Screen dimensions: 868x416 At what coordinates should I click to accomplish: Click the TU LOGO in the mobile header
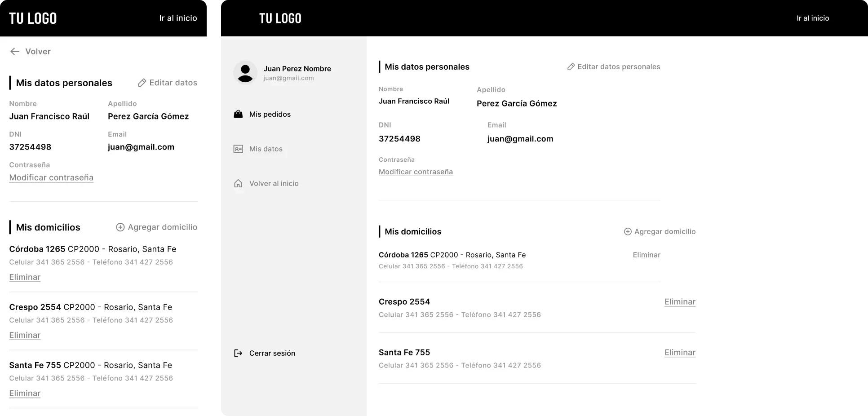(x=33, y=18)
